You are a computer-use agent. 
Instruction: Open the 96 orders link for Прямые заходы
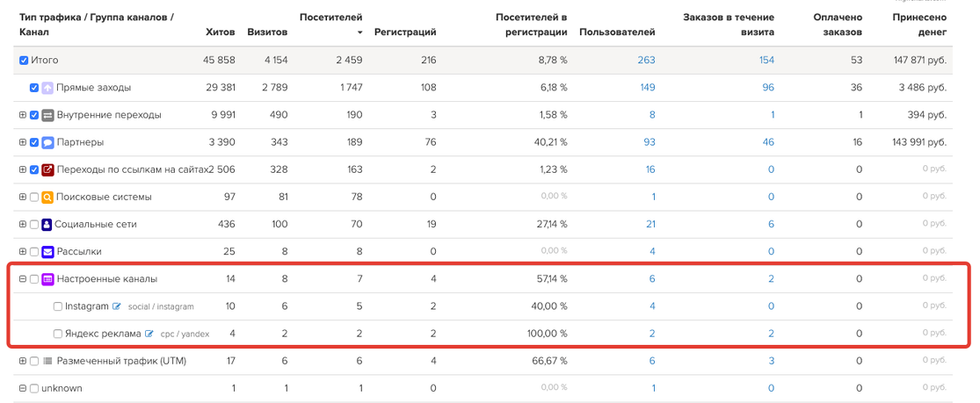tap(768, 88)
